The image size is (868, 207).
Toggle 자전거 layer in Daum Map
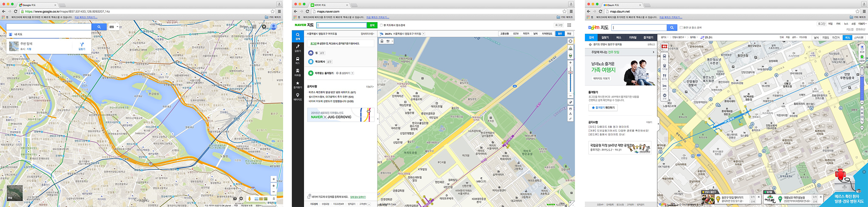tap(836, 38)
